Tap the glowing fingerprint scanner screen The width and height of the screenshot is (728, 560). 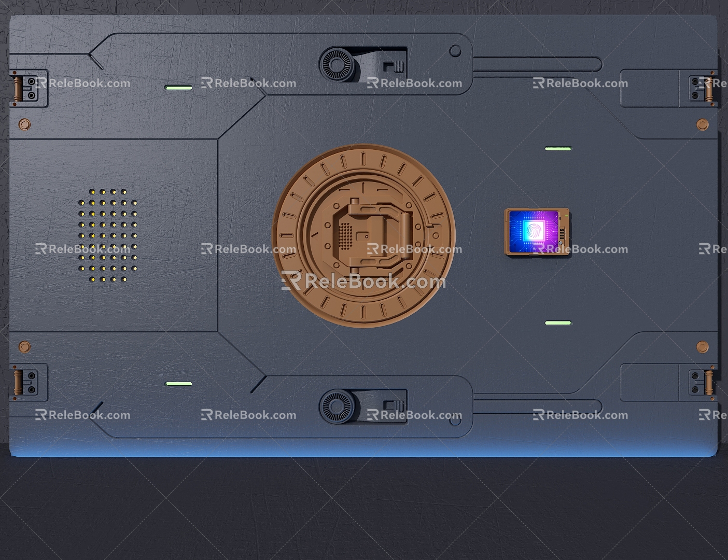coord(534,231)
